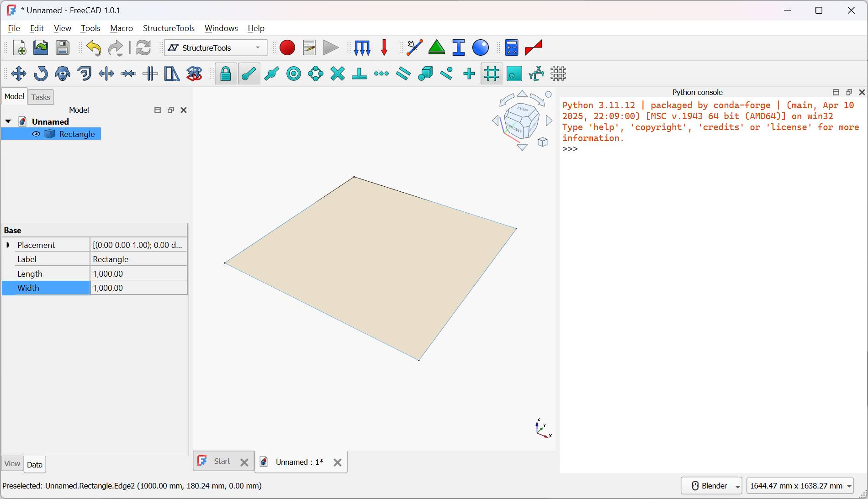Open the navigation cube mini-cube menu

(x=543, y=142)
